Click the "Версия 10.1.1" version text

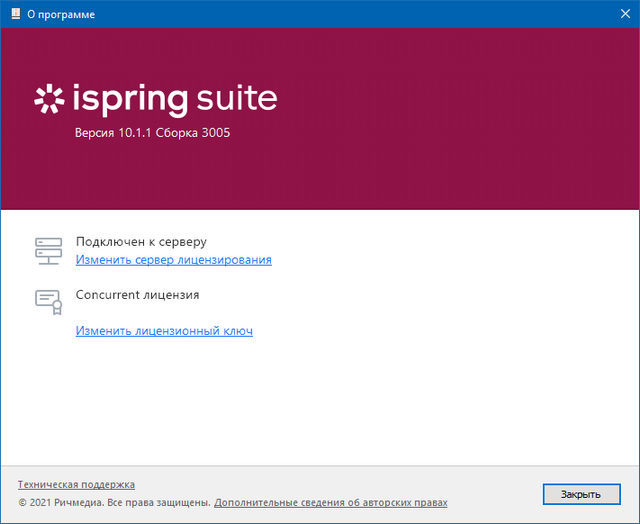(111, 133)
